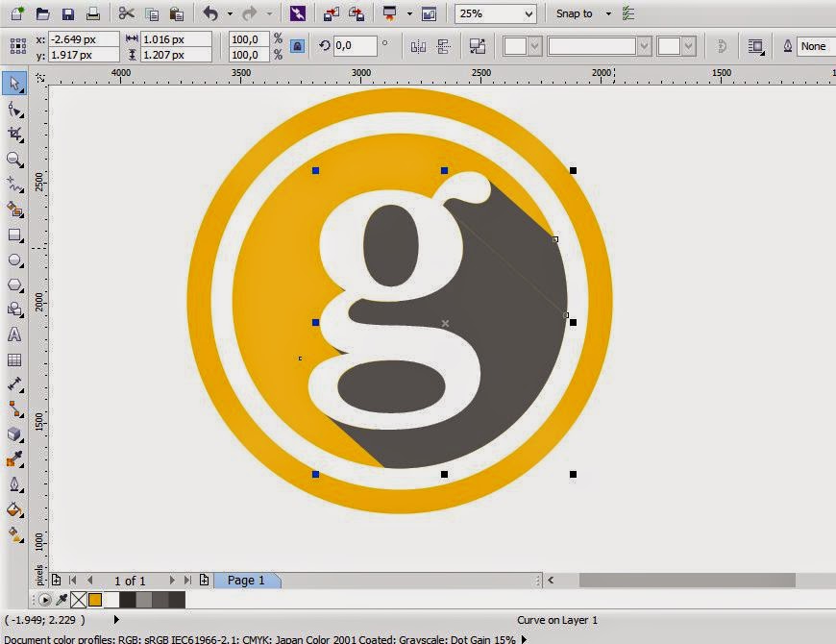Copy the selected object
The height and width of the screenshot is (644, 836).
pyautogui.click(x=152, y=14)
